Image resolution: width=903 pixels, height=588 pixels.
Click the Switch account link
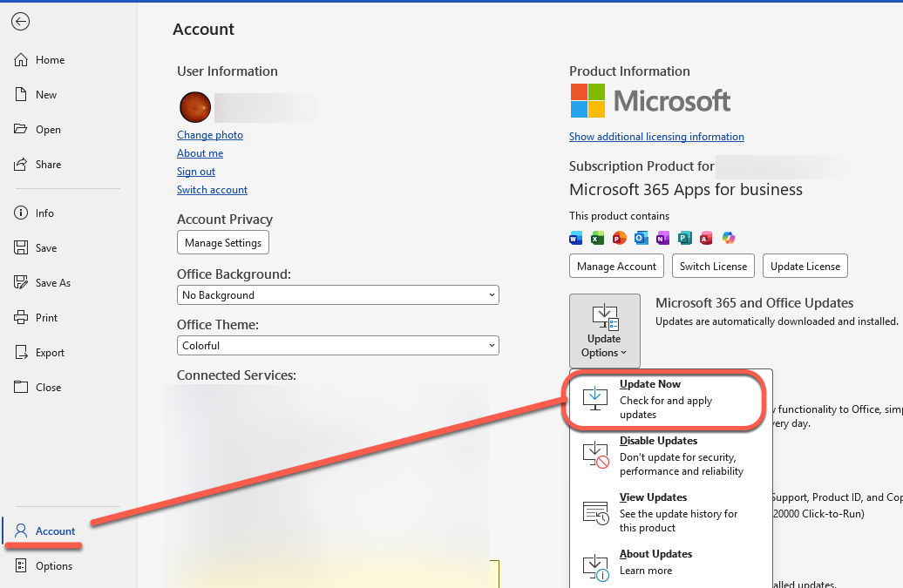pyautogui.click(x=212, y=190)
